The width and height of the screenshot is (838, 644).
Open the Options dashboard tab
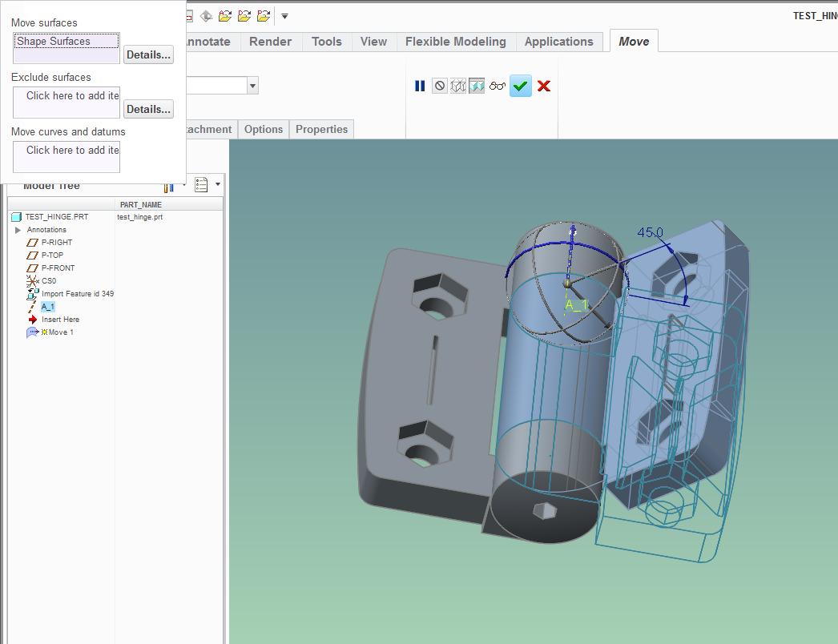coord(264,129)
